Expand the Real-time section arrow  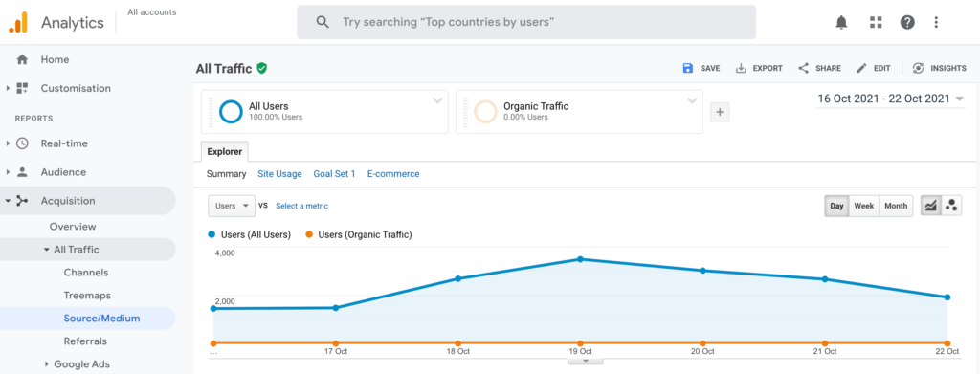point(8,143)
